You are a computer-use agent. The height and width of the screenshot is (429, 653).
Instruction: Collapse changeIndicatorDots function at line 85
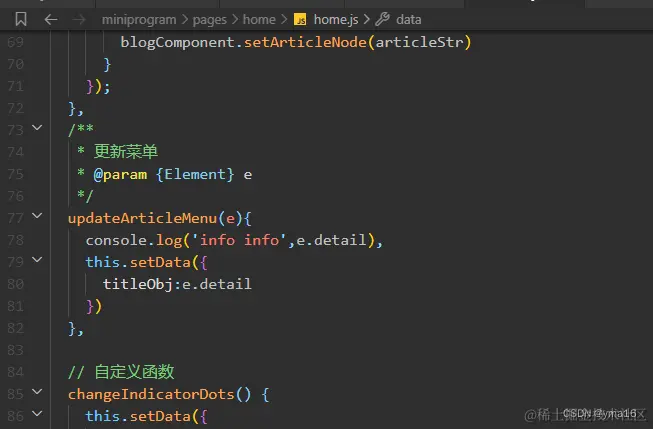(37, 392)
